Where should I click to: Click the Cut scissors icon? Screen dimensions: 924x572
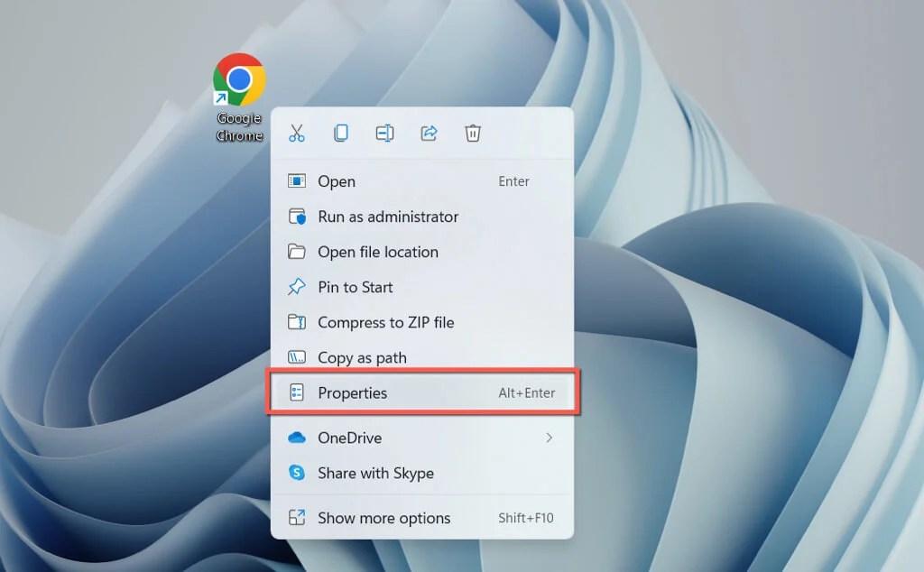(297, 134)
